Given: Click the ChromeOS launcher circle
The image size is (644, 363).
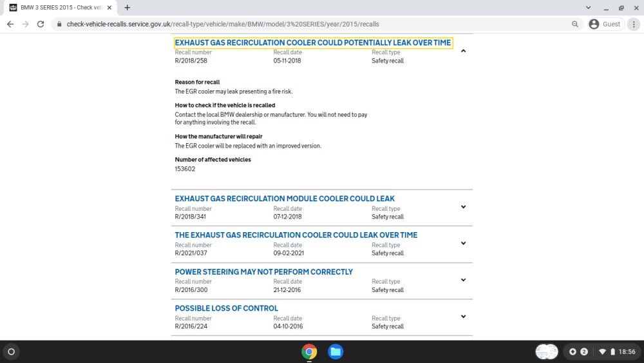Looking at the screenshot, I should pyautogui.click(x=12, y=352).
